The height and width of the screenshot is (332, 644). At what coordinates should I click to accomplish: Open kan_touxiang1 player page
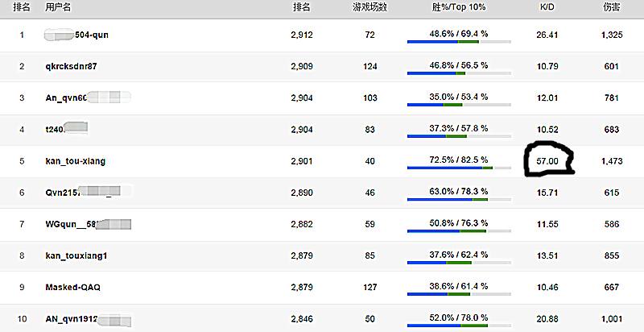point(76,256)
